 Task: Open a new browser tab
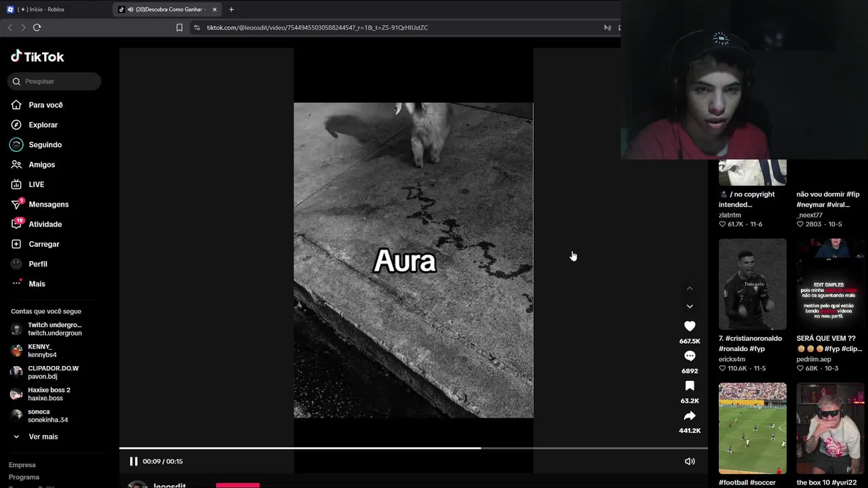[x=231, y=9]
